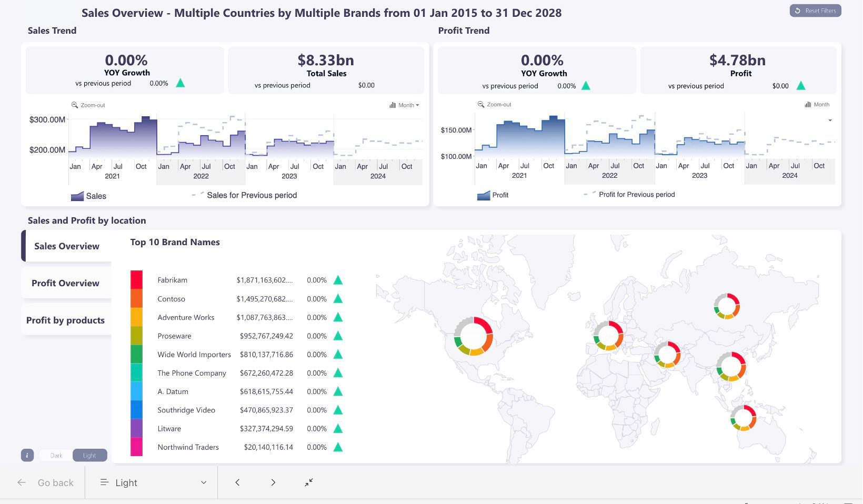
Task: Click Australia donut chart on map
Action: [x=743, y=418]
